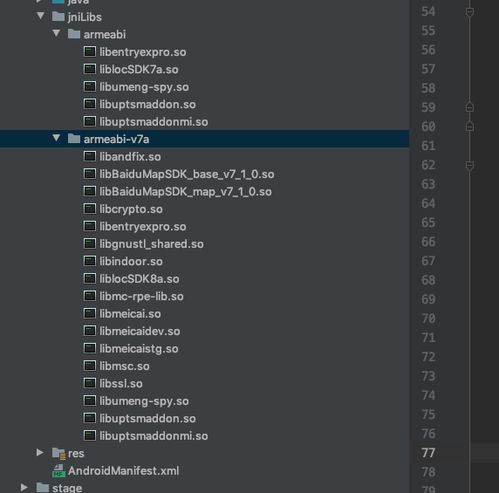Open the liblocSDK8a.so file entry
This screenshot has width=499, height=493.
coord(139,279)
